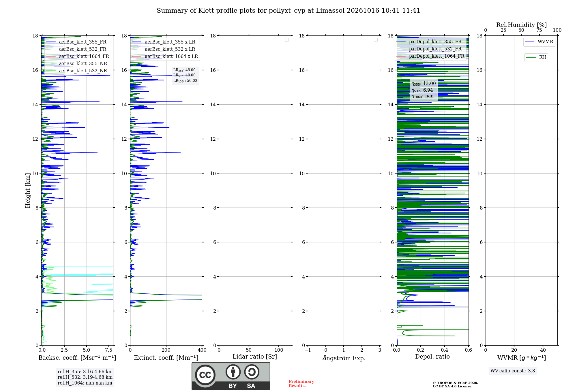Image resolution: width=577 pixels, height=392 pixels.
Task: Click the Depol. ratio axis label
Action: [432, 357]
